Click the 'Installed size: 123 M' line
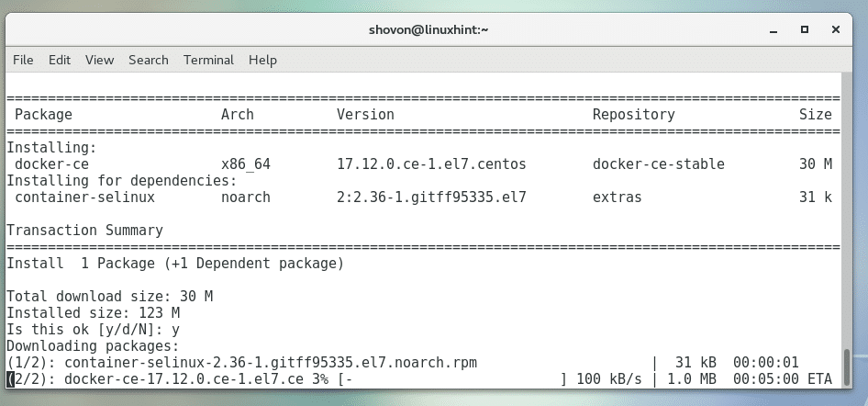868x406 pixels. [x=93, y=313]
